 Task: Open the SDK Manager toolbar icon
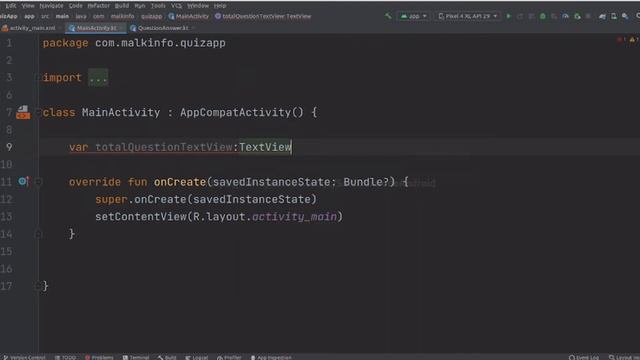[625, 16]
